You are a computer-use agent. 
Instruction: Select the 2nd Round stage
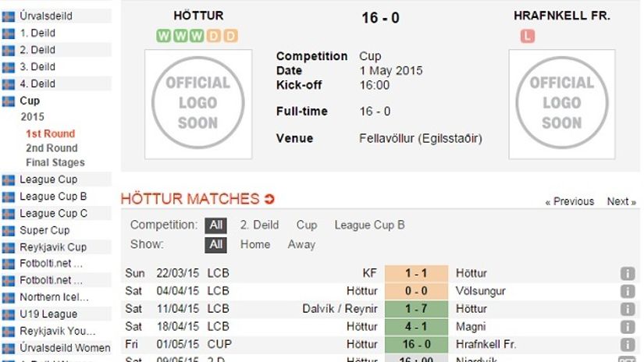point(52,148)
